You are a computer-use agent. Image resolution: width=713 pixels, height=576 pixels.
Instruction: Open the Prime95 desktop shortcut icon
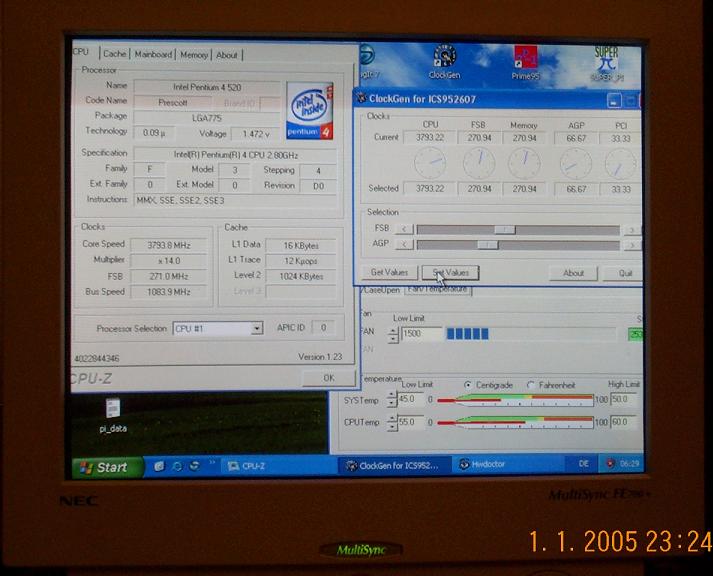(526, 63)
